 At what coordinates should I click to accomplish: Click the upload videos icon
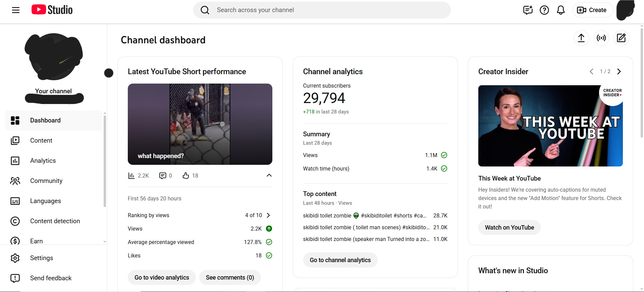pos(581,38)
